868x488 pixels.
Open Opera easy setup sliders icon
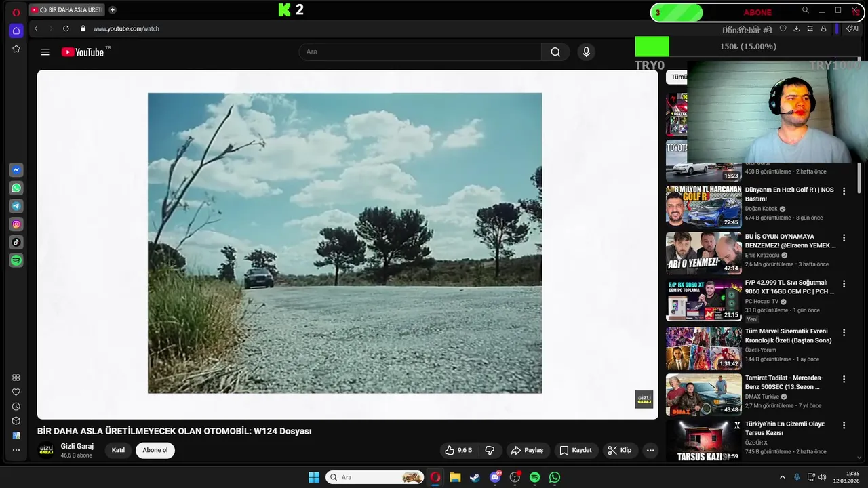[810, 28]
